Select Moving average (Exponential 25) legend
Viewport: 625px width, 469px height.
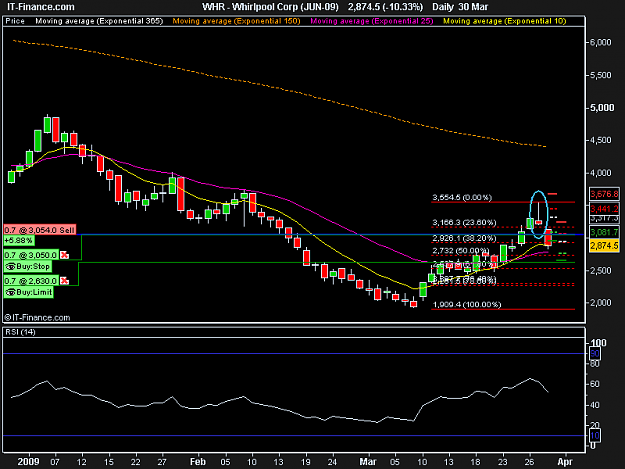tap(372, 21)
